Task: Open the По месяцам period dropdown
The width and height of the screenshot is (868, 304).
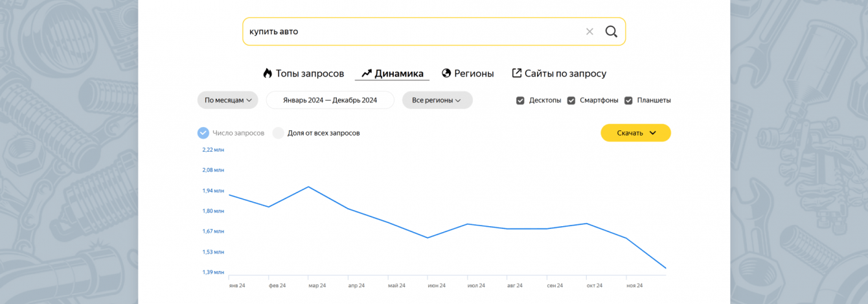Action: (227, 100)
